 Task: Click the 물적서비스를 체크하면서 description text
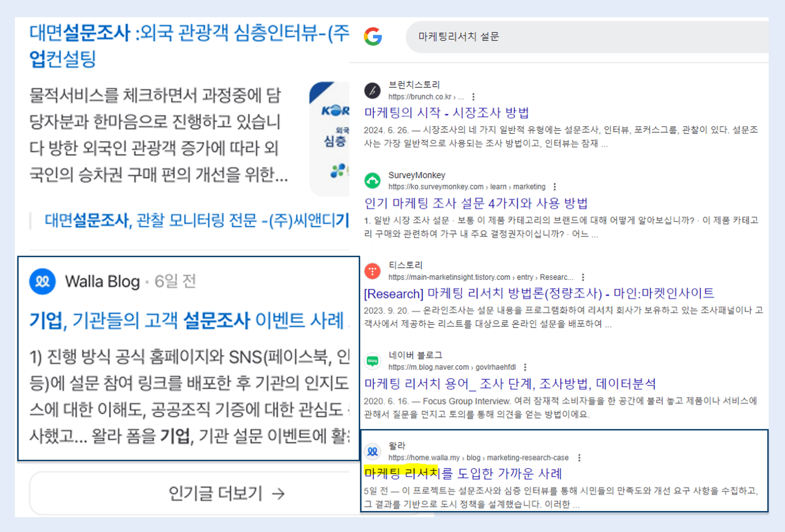tap(159, 135)
